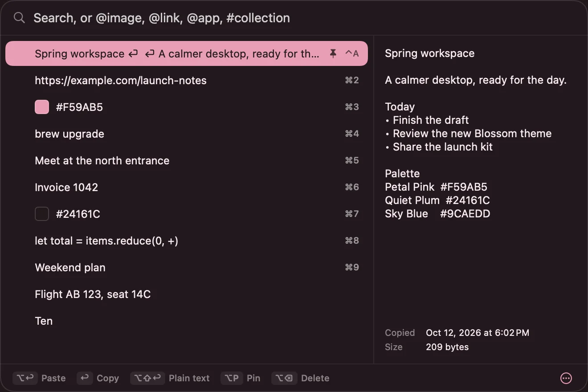Click the Option-P keycap beside Pin
The width and height of the screenshot is (588, 392).
pyautogui.click(x=232, y=378)
